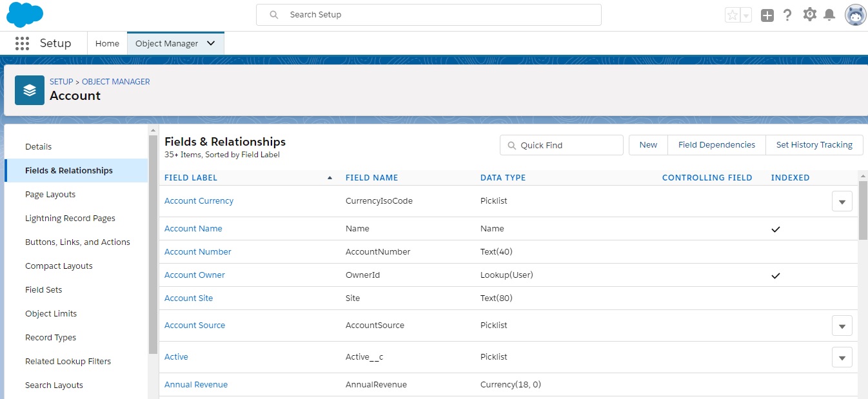868x399 pixels.
Task: Open the App Launcher grid icon
Action: pos(22,43)
